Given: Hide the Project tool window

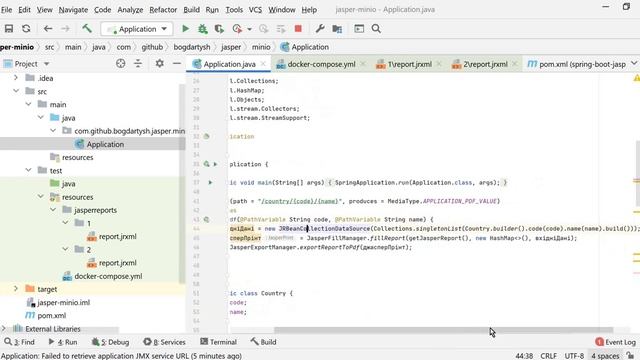Looking at the screenshot, I should click(177, 63).
